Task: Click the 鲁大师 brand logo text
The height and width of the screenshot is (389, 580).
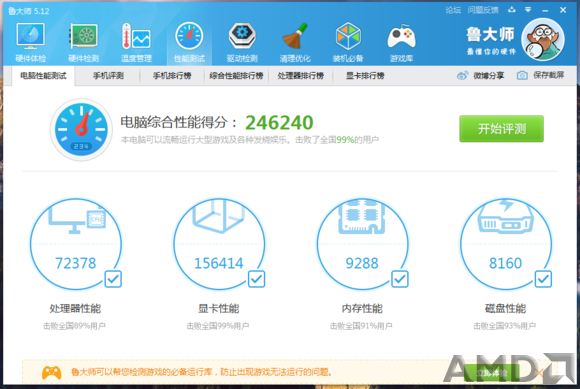Action: 490,35
